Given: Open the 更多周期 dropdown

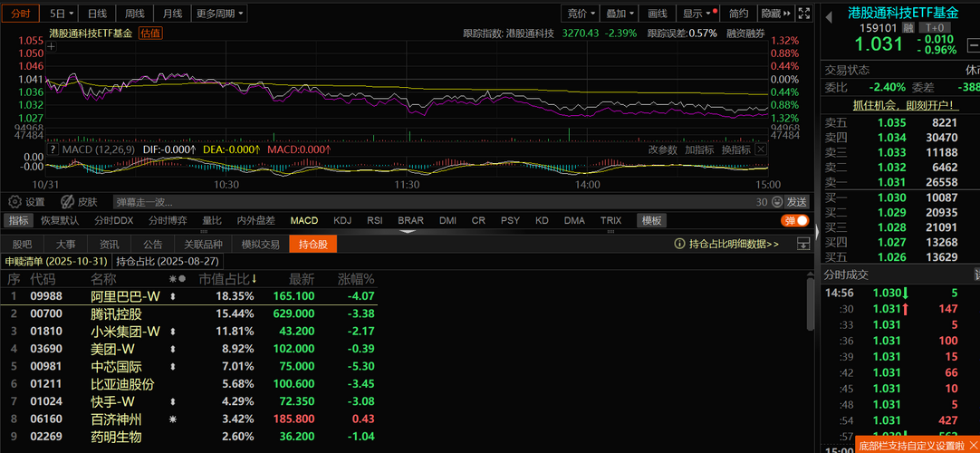Looking at the screenshot, I should click(x=220, y=14).
